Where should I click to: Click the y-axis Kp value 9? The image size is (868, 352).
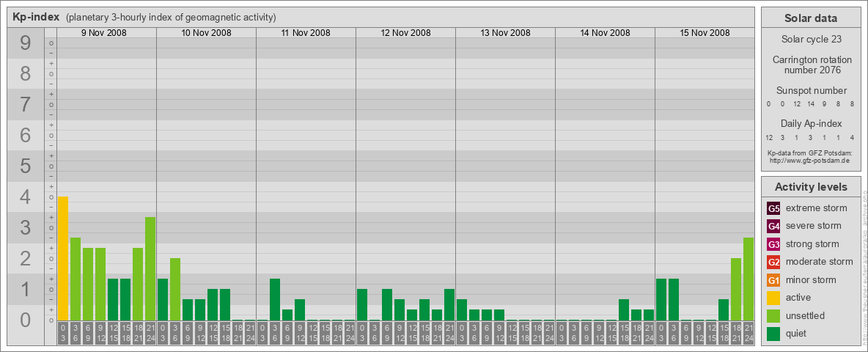click(x=26, y=43)
